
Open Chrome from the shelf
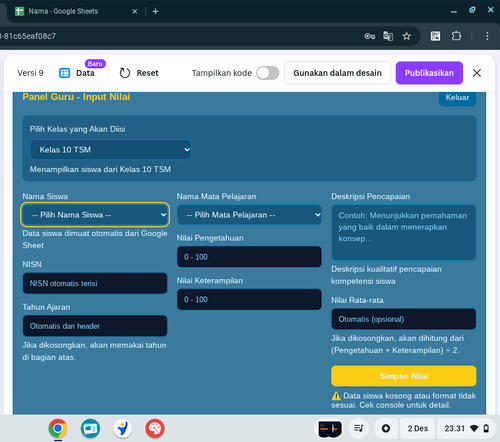tap(58, 428)
